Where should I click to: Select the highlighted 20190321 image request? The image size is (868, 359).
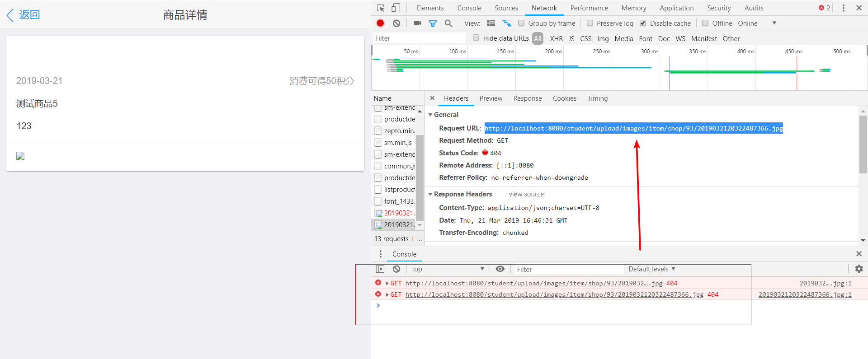(394, 224)
